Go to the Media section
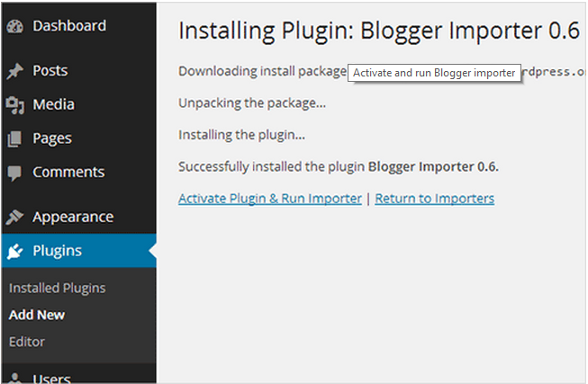588x384 pixels. point(54,104)
